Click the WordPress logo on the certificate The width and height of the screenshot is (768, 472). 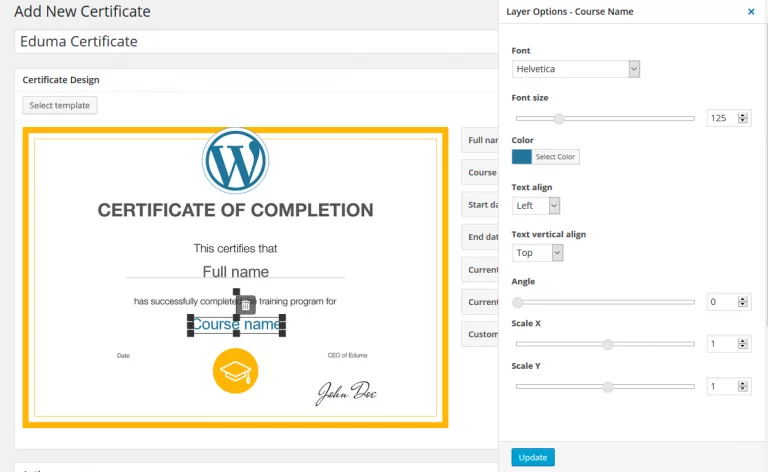click(235, 161)
